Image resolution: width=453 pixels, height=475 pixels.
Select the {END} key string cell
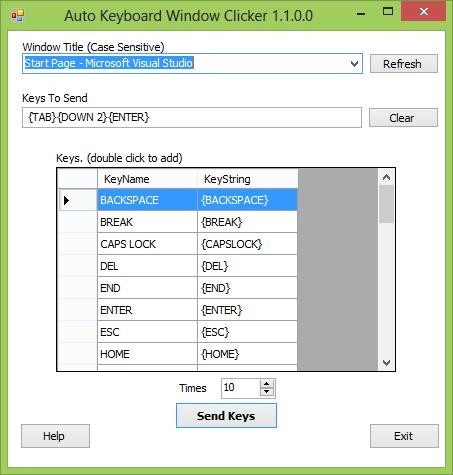pyautogui.click(x=247, y=288)
